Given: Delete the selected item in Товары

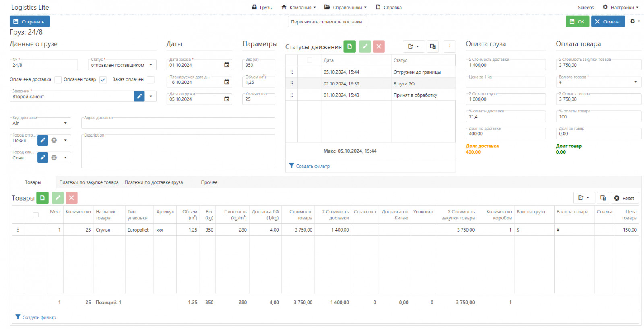Looking at the screenshot, I should pos(71,198).
